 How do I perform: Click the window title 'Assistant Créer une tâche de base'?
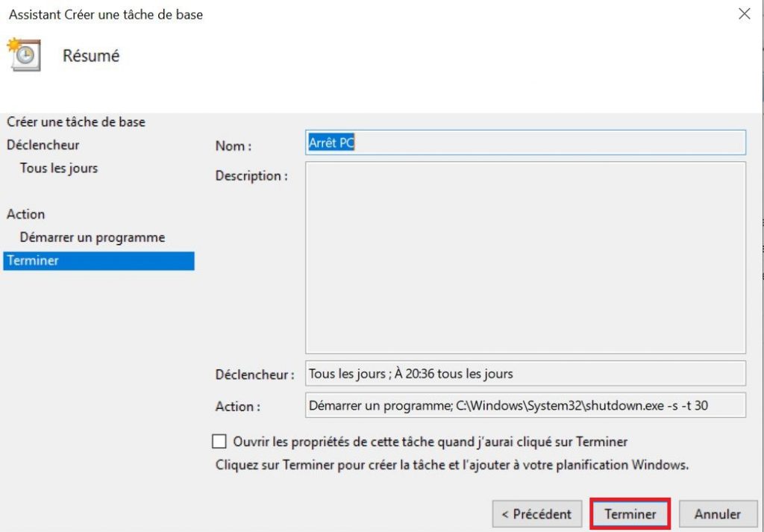[105, 13]
